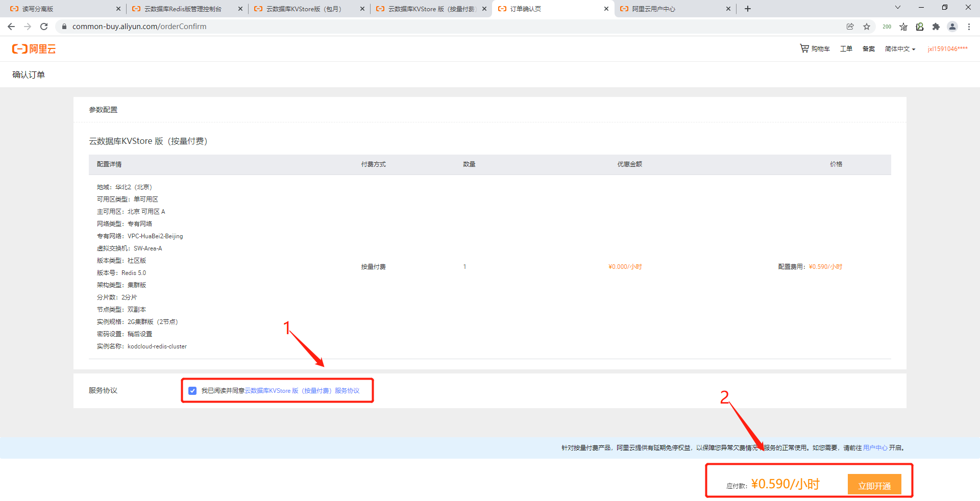Click discount ¥0.000/小时 value
This screenshot has height=501, width=980.
[x=625, y=267]
